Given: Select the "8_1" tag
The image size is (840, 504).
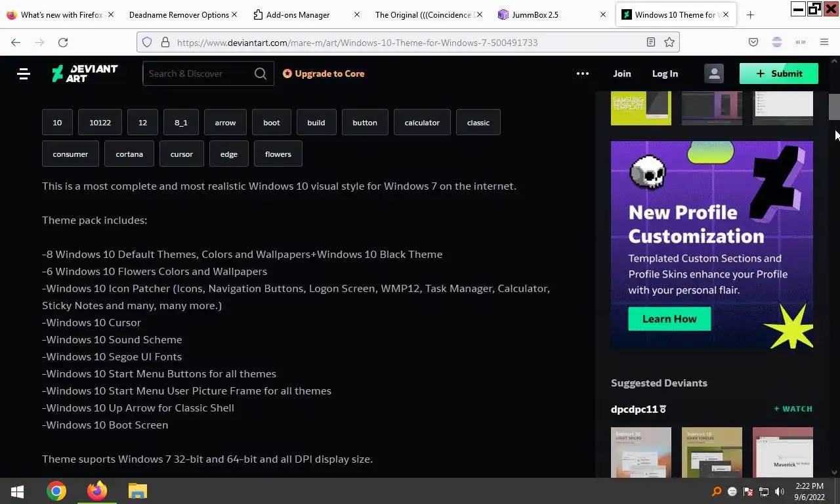Looking at the screenshot, I should tap(181, 123).
